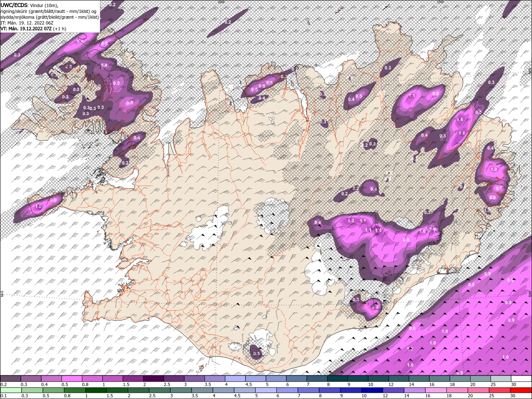Click the top-scale swatch between 0.3 and 0.4

[31, 379]
